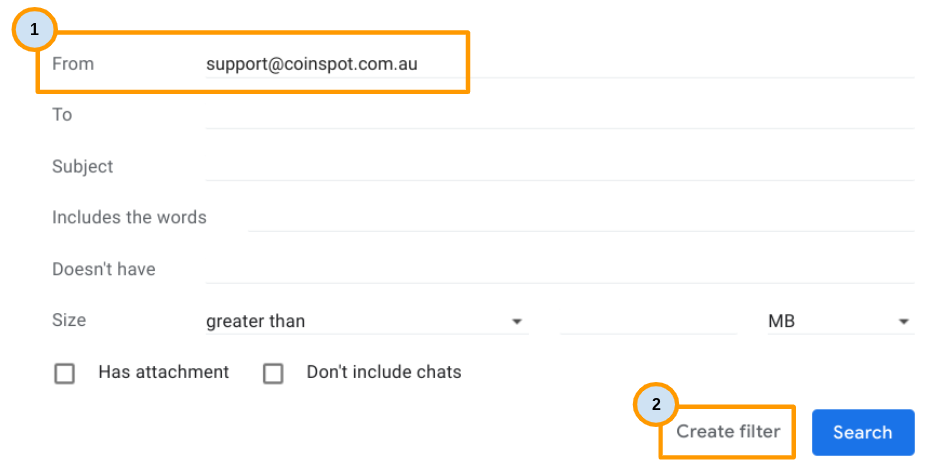
Task: Focus the size number input box
Action: [648, 321]
